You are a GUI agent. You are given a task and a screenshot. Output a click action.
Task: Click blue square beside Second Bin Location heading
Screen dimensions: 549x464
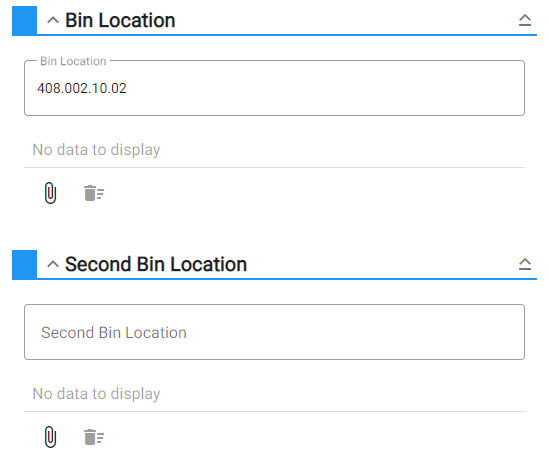pos(25,264)
